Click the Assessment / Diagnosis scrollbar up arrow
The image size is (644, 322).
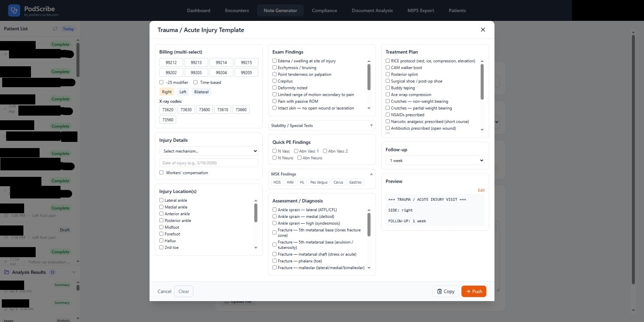(369, 210)
